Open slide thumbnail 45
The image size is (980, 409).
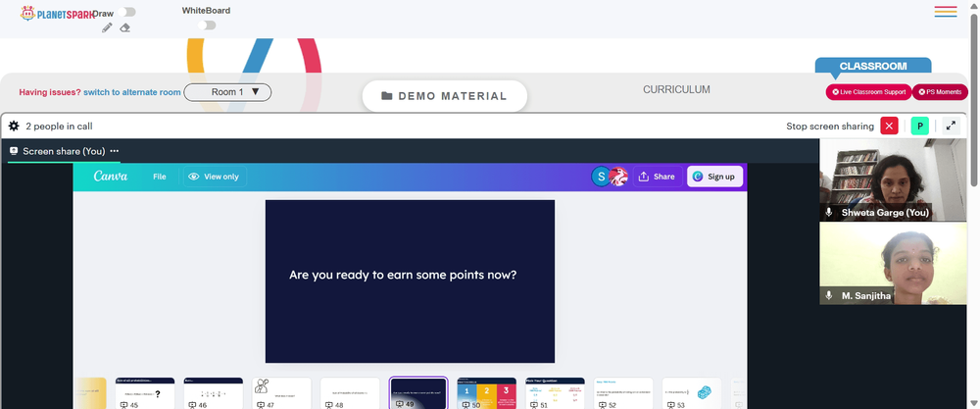pos(145,392)
